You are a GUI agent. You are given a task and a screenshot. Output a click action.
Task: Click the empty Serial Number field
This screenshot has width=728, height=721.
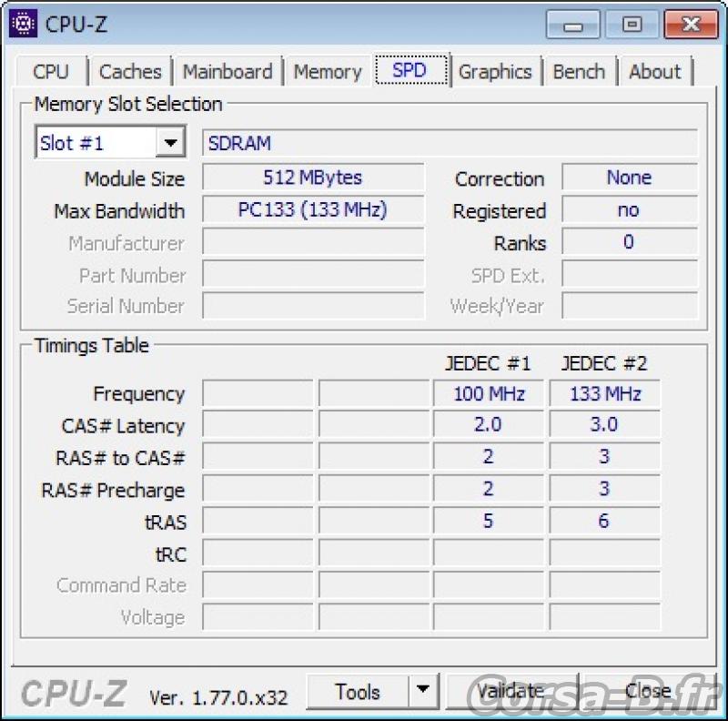[x=313, y=306]
